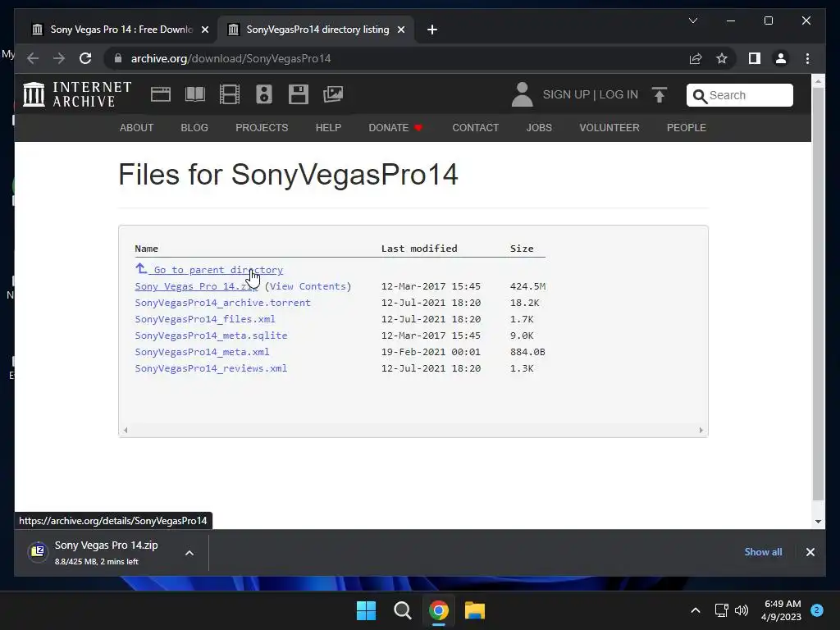
Task: Click the Upload arrow icon
Action: pyautogui.click(x=660, y=95)
